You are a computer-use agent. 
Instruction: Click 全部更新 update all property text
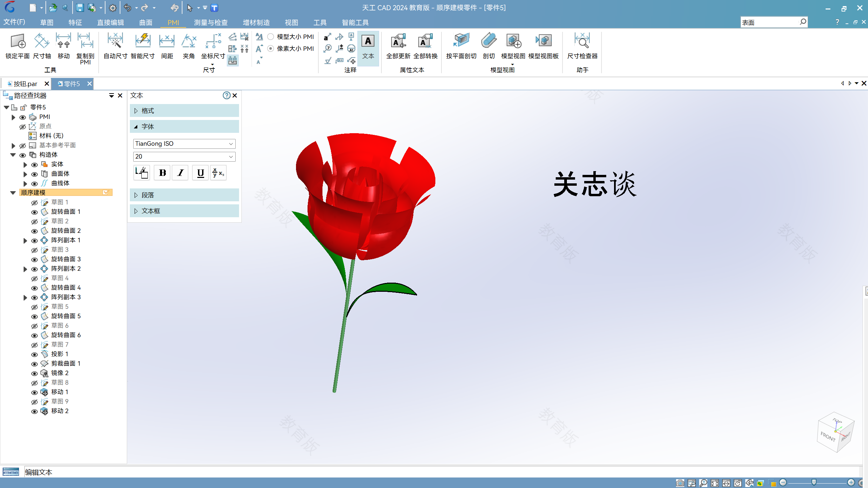398,46
